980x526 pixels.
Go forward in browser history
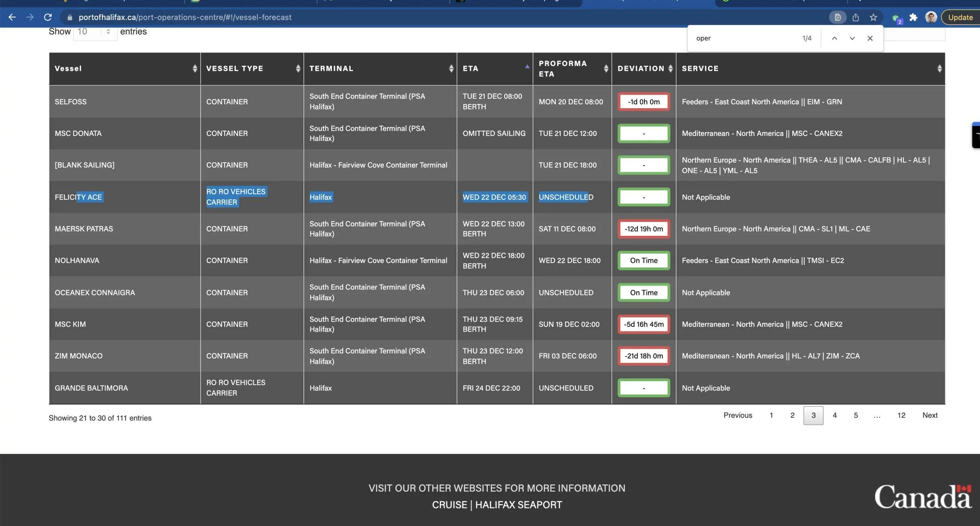click(30, 17)
